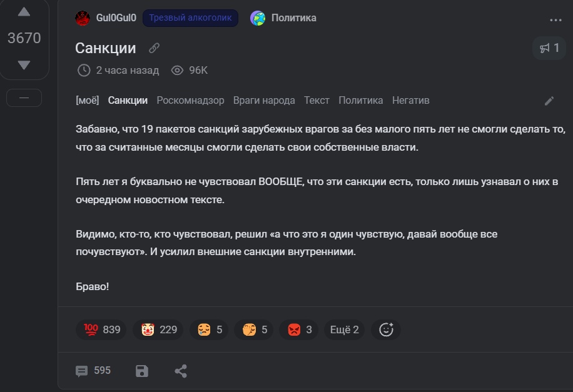
Task: Open the Gul0Gul0 user profile link
Action: [116, 18]
